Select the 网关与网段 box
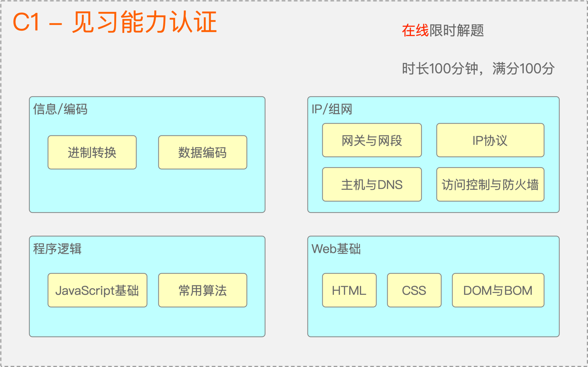Image resolution: width=588 pixels, height=367 pixels. [372, 140]
